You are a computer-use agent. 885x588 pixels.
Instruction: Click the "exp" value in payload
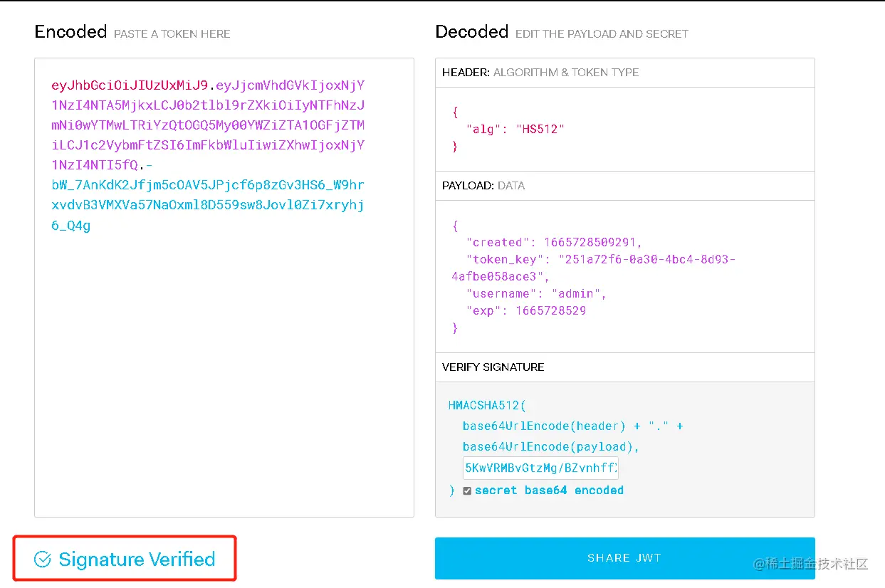(551, 310)
